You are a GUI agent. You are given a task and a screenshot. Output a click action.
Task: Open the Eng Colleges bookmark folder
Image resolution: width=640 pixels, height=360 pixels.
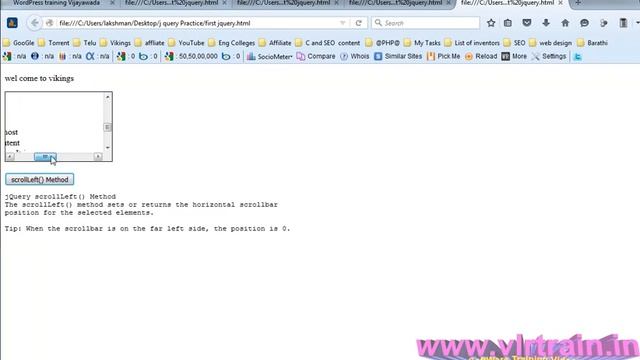(x=231, y=43)
